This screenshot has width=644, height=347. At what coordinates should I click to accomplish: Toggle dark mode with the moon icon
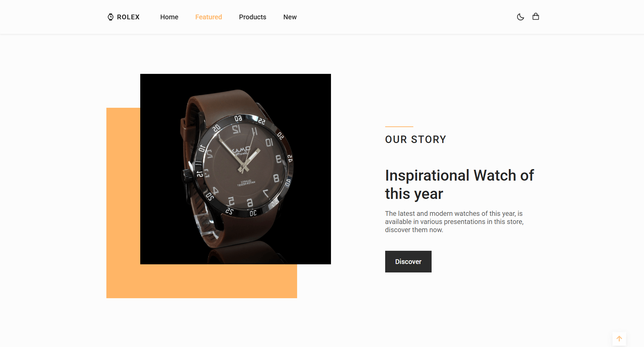click(x=520, y=17)
